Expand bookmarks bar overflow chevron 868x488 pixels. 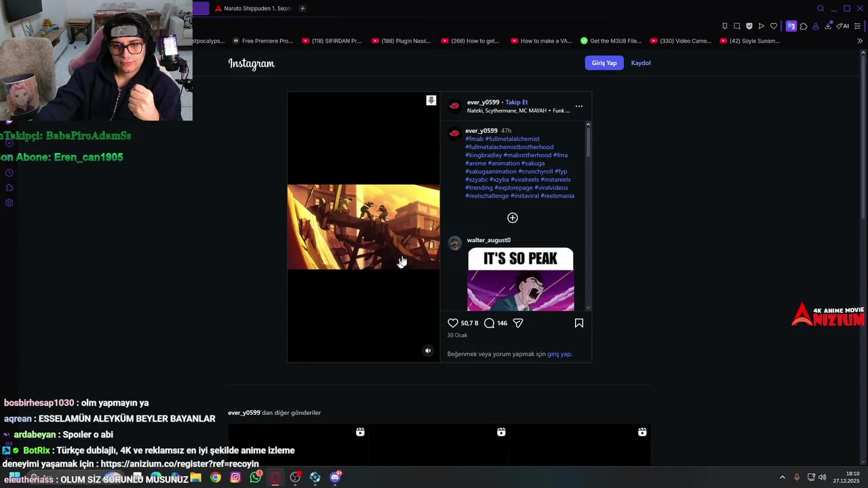860,41
